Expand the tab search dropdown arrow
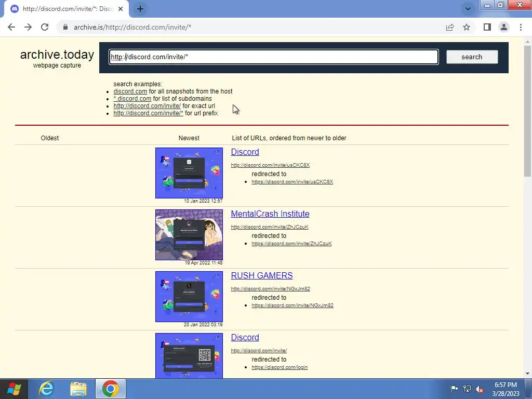The image size is (532, 399). pos(468,9)
